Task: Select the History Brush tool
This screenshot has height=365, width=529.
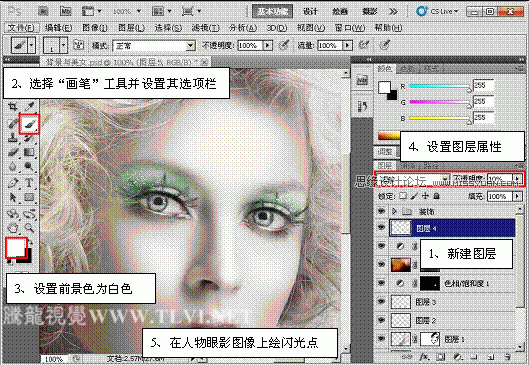Action: click(30, 138)
